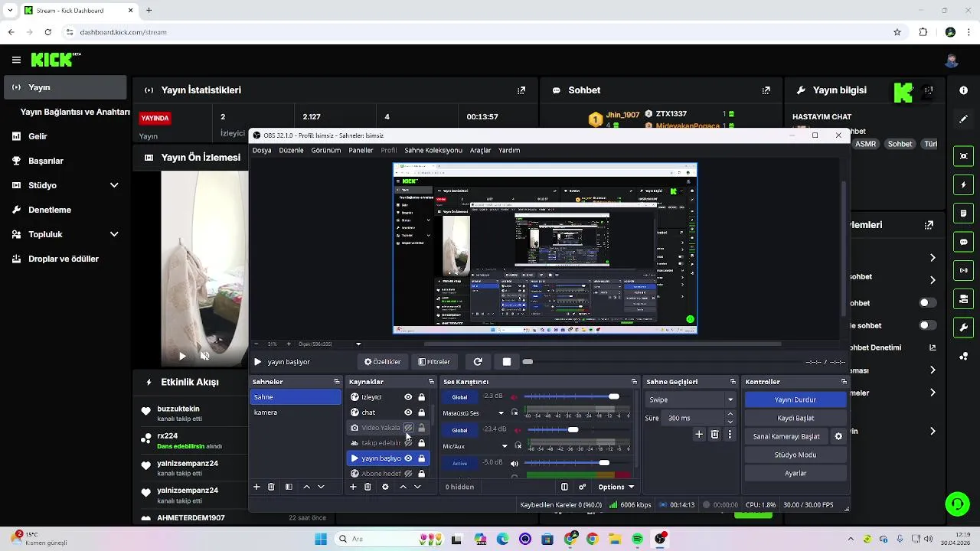Expand the Stüdyo sidebar section
Image resolution: width=980 pixels, height=551 pixels.
click(114, 185)
